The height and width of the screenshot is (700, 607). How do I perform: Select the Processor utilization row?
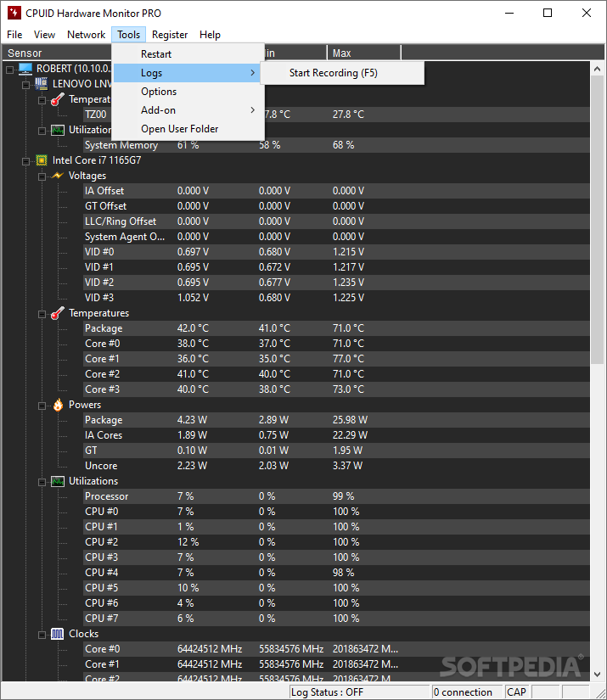coord(336,496)
